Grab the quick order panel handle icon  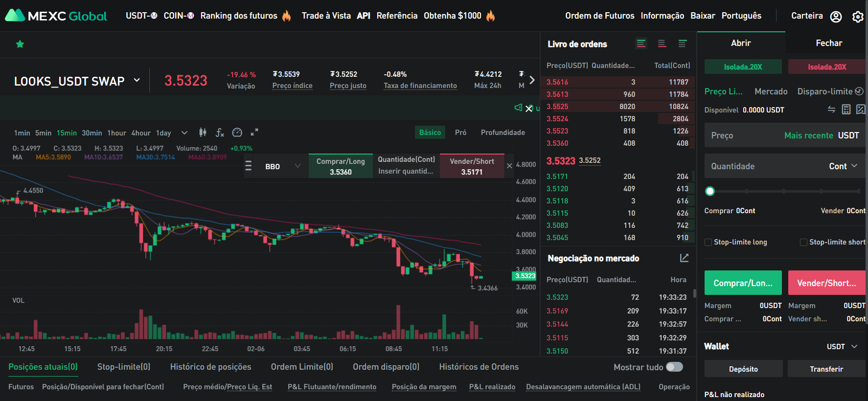pyautogui.click(x=249, y=166)
